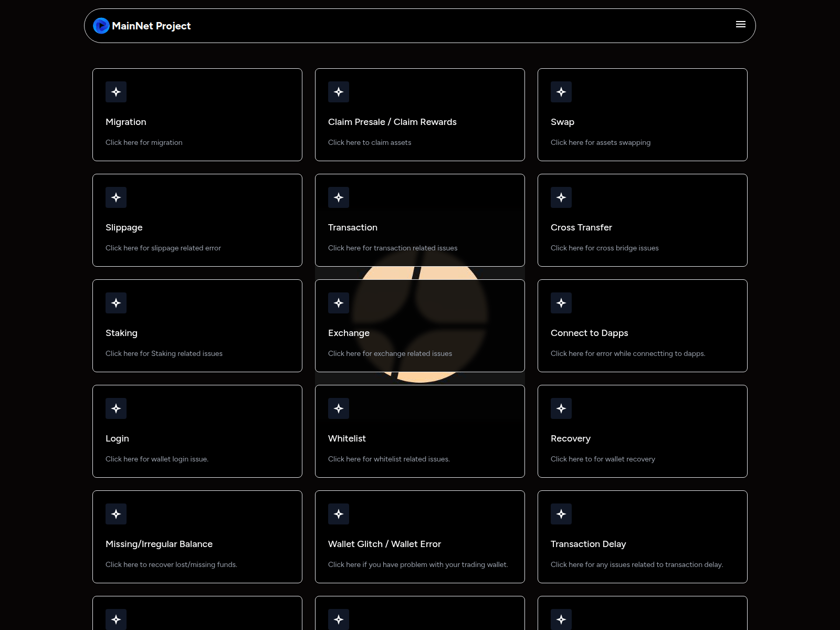Choose the Slippage title
Image resolution: width=840 pixels, height=630 pixels.
coord(124,227)
